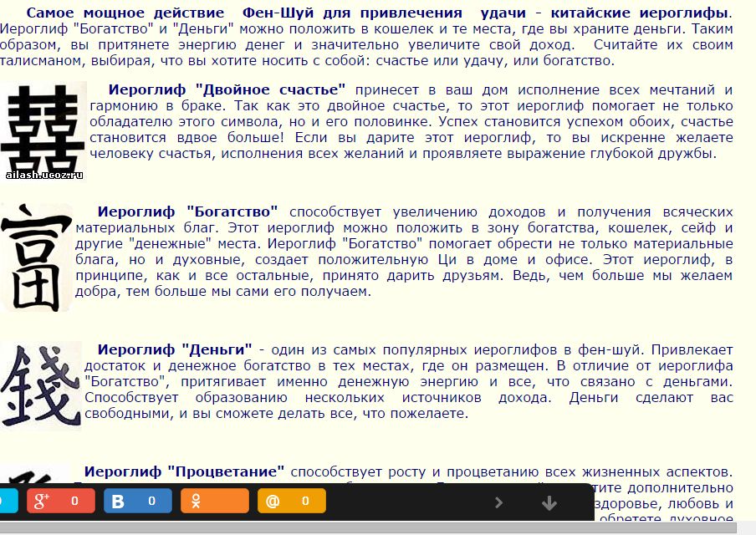Image resolution: width=756 pixels, height=535 pixels.
Task: Share the page via Google+ button
Action: tap(60, 501)
